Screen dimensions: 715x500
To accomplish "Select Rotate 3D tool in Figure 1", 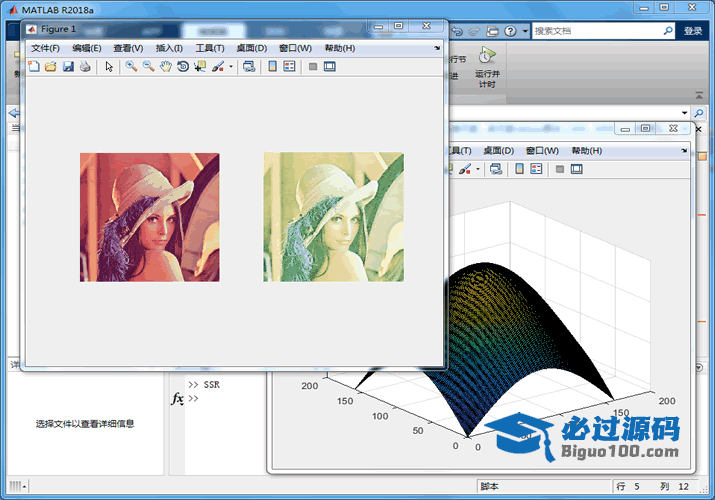I will click(183, 67).
